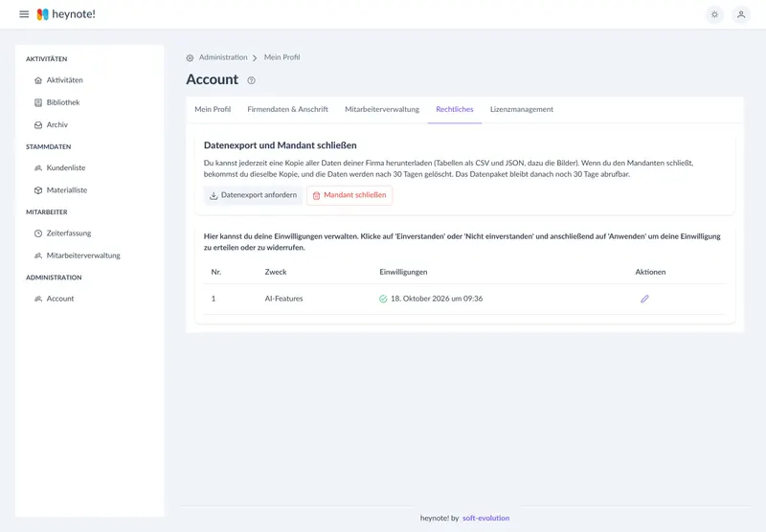The width and height of the screenshot is (766, 532).
Task: Click the date 18. Oktober 2026 um 09:36
Action: point(437,299)
